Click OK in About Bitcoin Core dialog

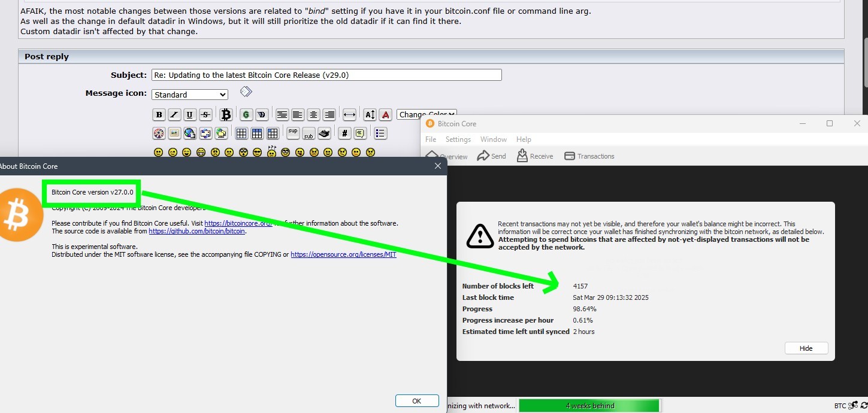point(417,401)
